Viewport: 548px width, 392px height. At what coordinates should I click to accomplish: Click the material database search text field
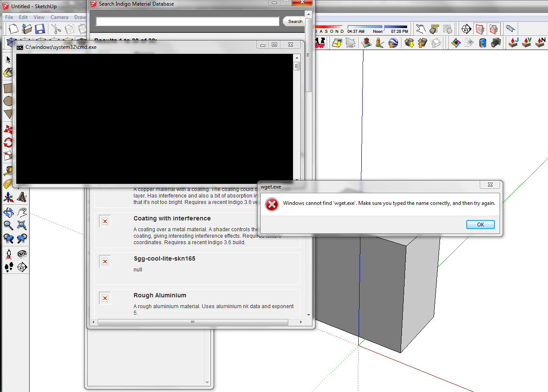(187, 21)
